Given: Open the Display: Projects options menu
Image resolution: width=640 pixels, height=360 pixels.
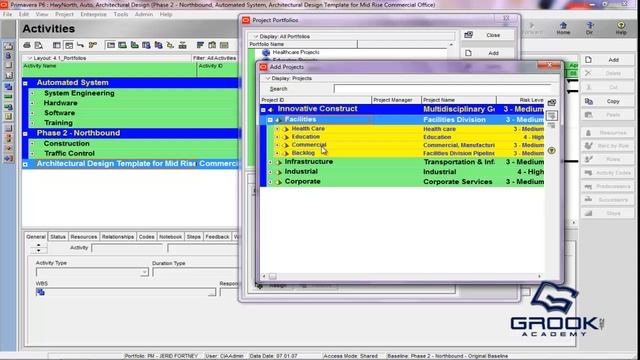Looking at the screenshot, I should [289, 78].
